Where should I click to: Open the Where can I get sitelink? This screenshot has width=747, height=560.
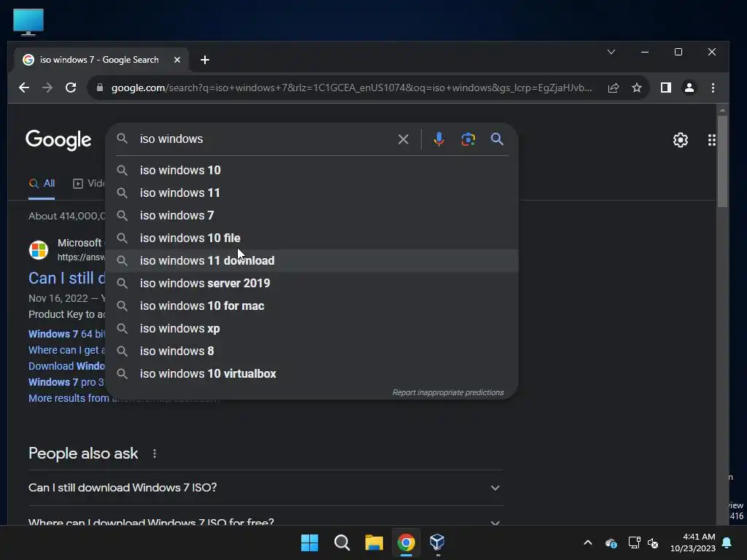[66, 350]
